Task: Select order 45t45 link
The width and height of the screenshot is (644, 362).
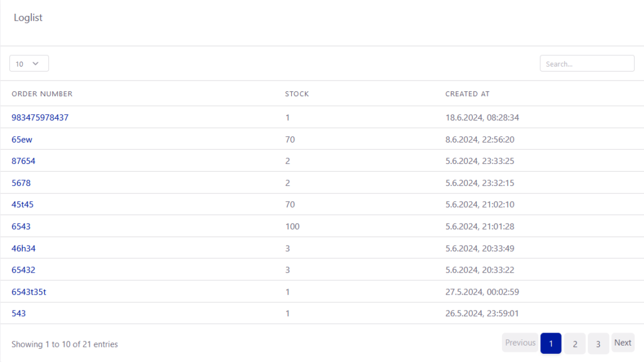Action: click(23, 204)
